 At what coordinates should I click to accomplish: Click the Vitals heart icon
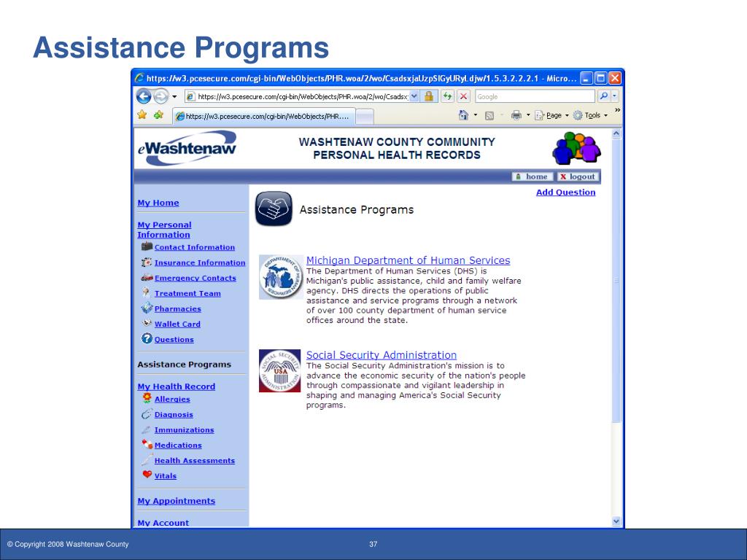tap(147, 474)
